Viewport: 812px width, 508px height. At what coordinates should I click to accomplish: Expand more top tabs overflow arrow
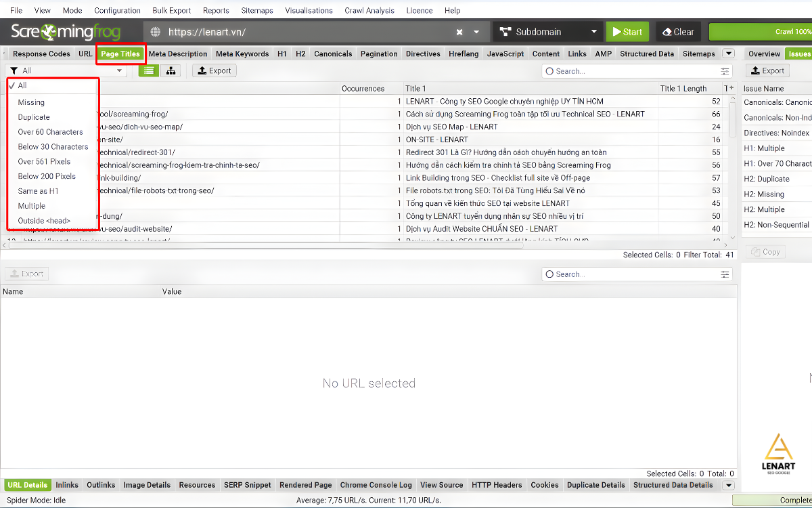[728, 54]
